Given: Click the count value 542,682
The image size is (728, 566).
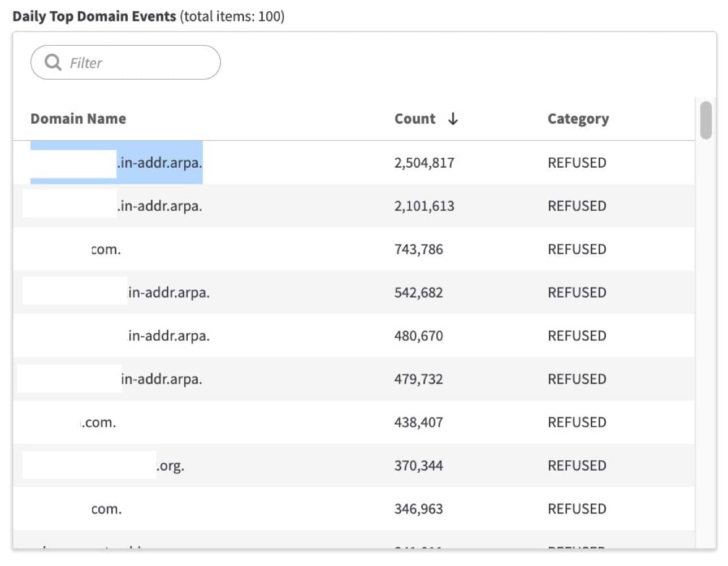Looking at the screenshot, I should (418, 293).
